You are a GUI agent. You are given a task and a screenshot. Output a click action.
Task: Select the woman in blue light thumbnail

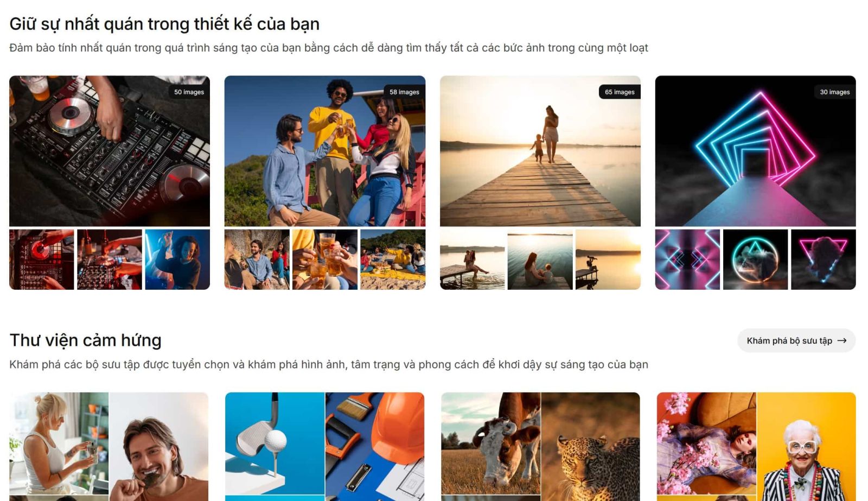[177, 259]
